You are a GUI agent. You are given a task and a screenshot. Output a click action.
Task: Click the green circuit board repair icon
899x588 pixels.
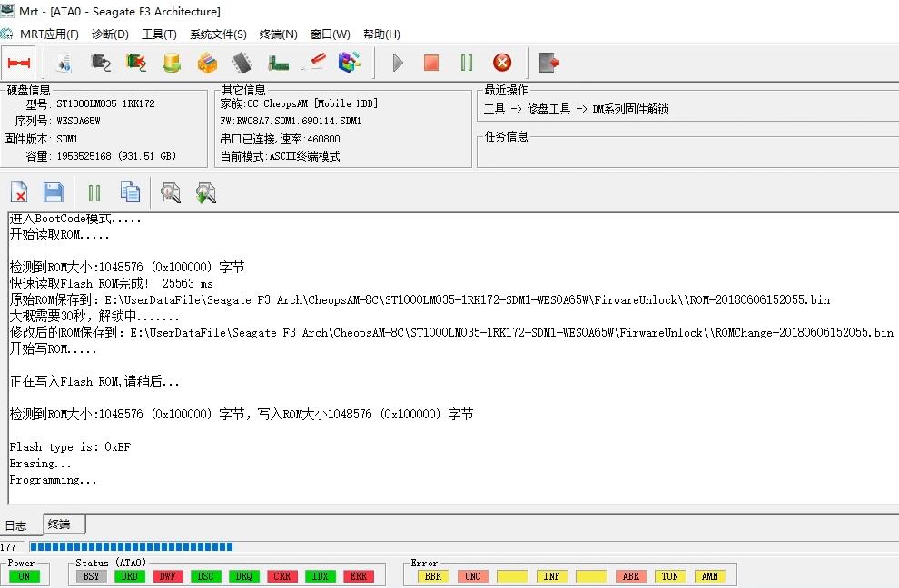pos(136,63)
